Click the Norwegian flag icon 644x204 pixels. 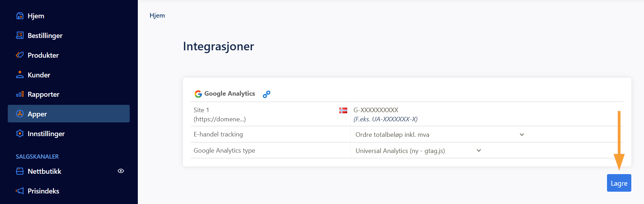[343, 110]
